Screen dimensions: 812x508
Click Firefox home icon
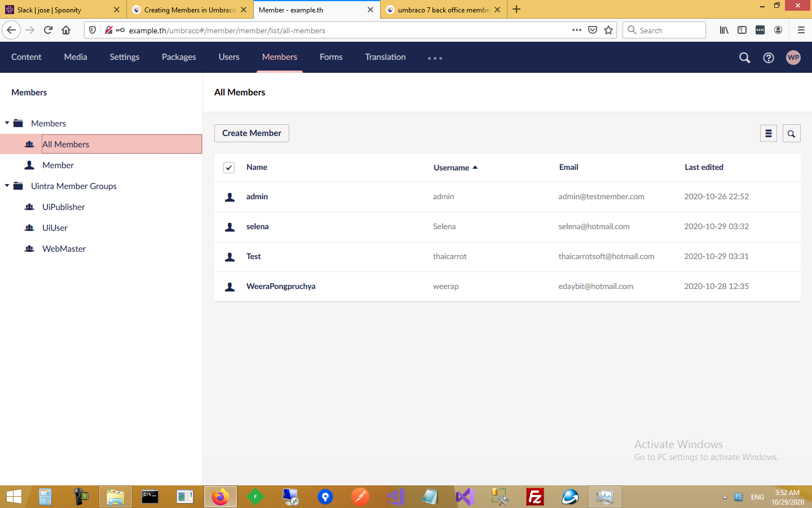coord(66,30)
